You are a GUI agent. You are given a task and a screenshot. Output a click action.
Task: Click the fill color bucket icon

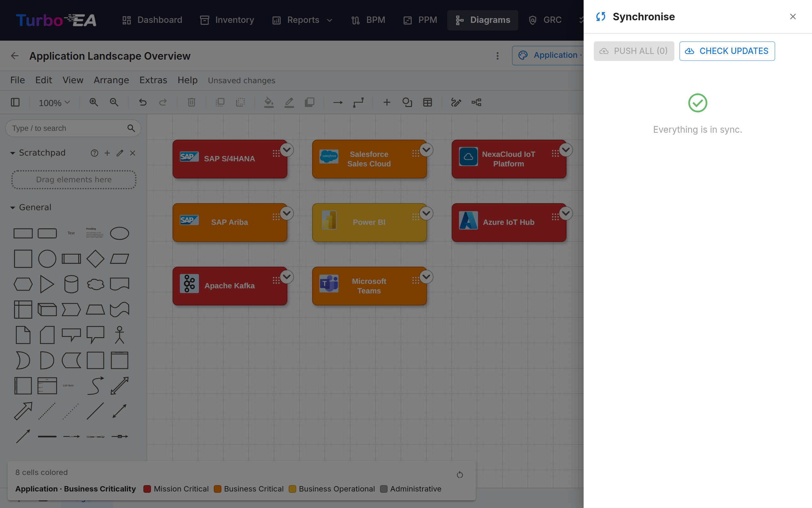coord(269,102)
